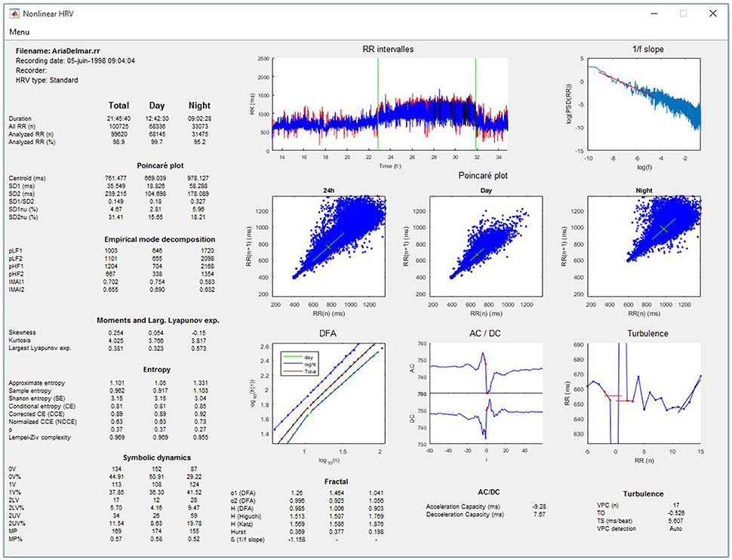Select the 'Analyzed RR (%)' row label

tap(32, 142)
